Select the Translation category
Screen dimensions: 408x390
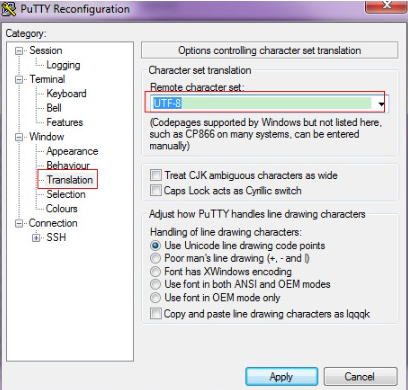coord(69,180)
